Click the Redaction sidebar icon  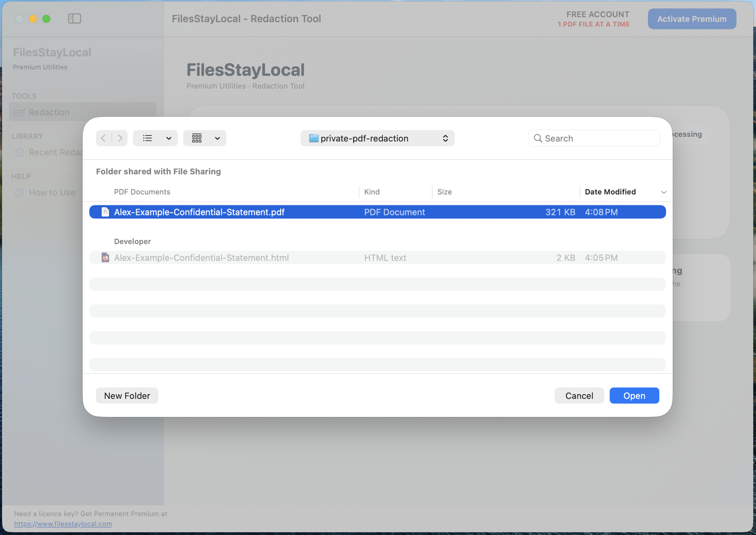19,112
